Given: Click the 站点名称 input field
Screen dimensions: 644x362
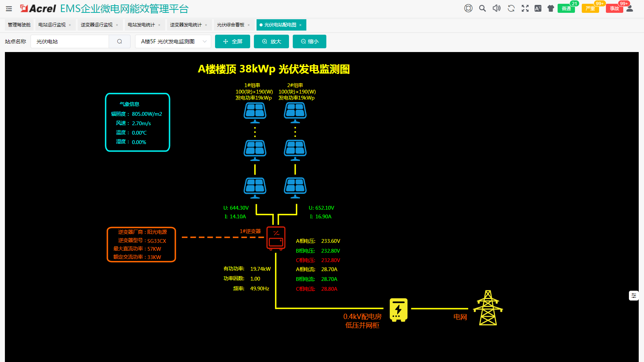Looking at the screenshot, I should (x=70, y=41).
